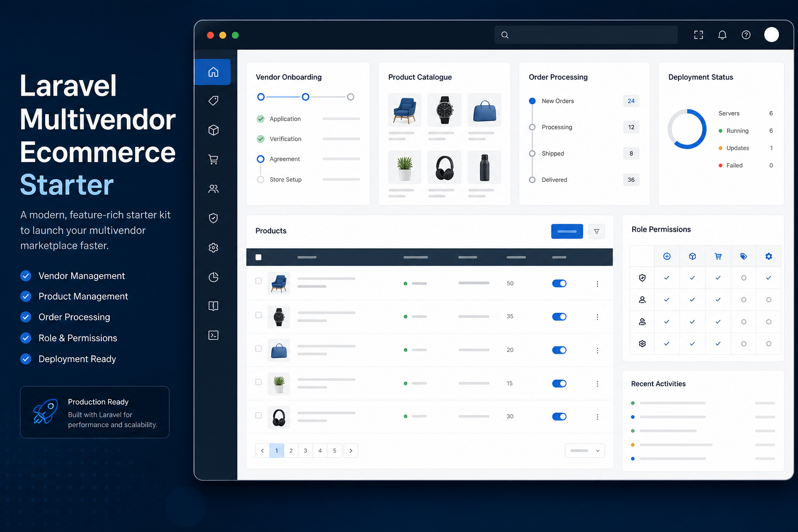The width and height of the screenshot is (798, 532).
Task: Check the box for the blue chair row
Action: tap(258, 281)
